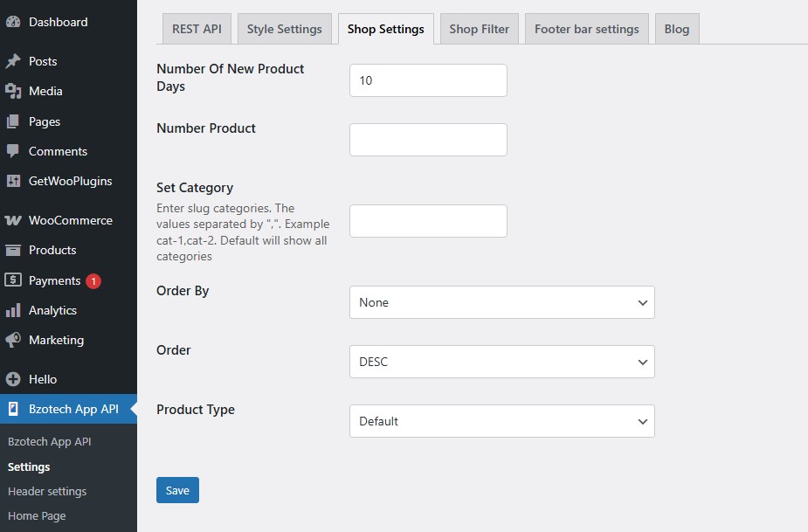Click the GetWooPlugins sliders icon
Image resolution: width=808 pixels, height=532 pixels.
click(x=13, y=181)
